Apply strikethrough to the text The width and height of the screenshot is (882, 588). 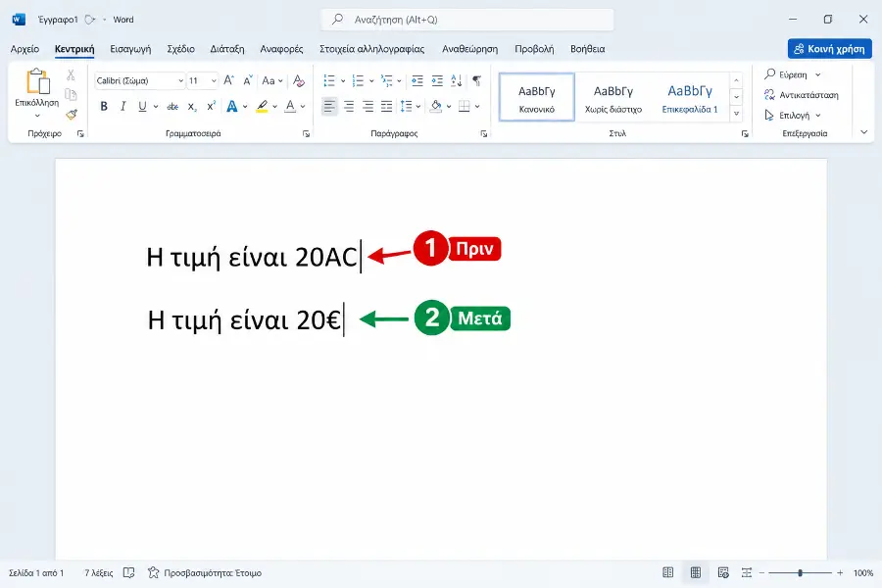172,107
